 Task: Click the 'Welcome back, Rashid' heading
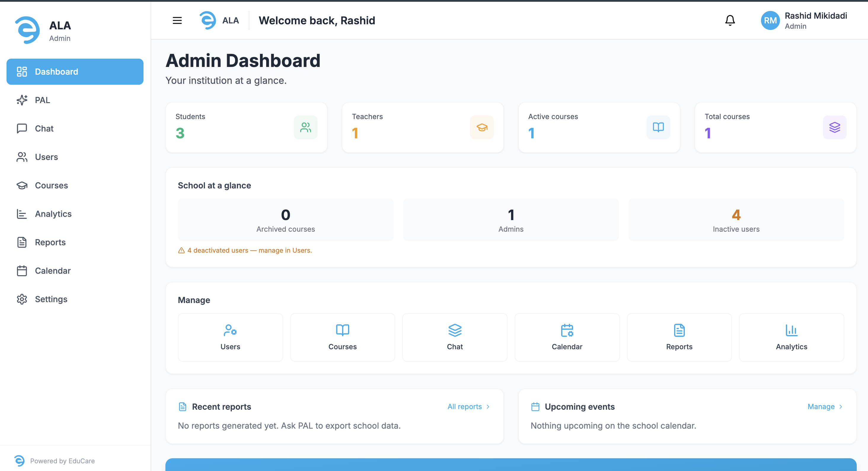point(317,20)
